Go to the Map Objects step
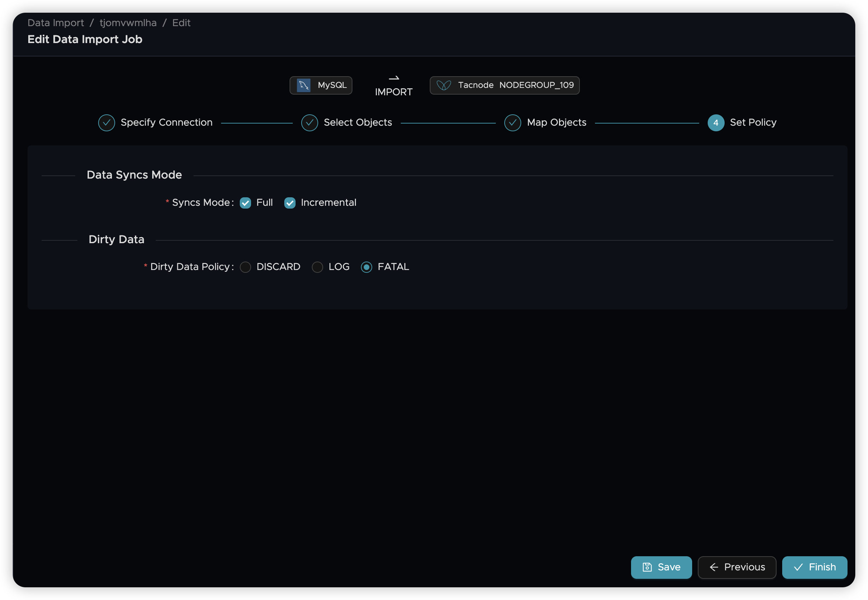Image resolution: width=868 pixels, height=600 pixels. 557,122
